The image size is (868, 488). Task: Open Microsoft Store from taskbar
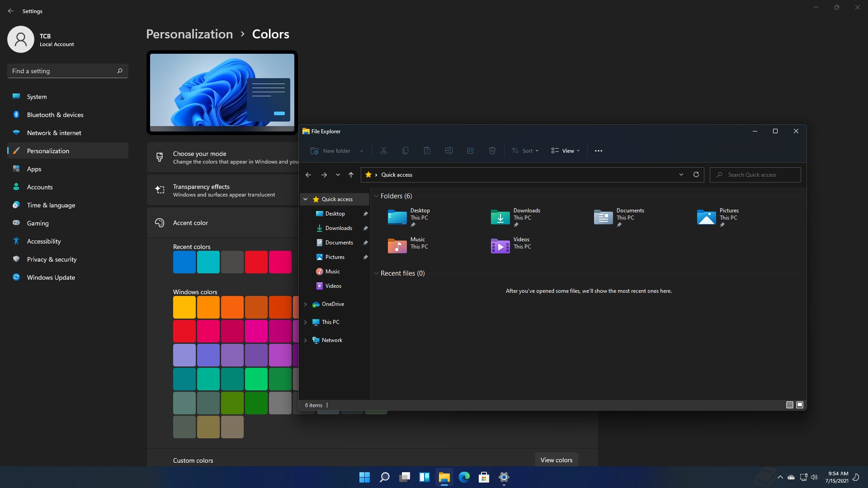(x=484, y=477)
